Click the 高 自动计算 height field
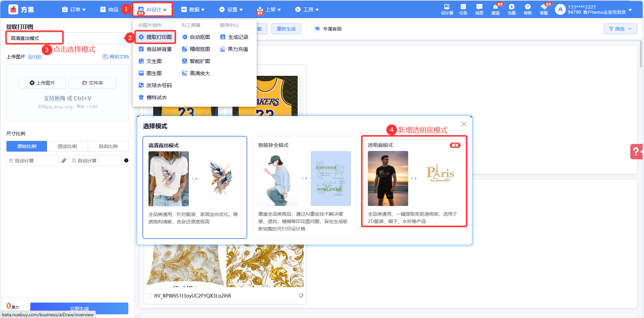The height and width of the screenshot is (318, 644). tap(95, 161)
